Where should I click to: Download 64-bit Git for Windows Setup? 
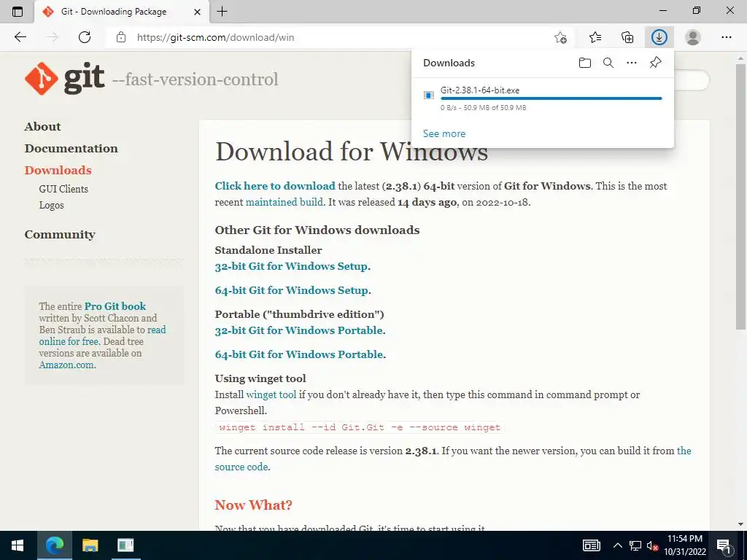(x=292, y=290)
